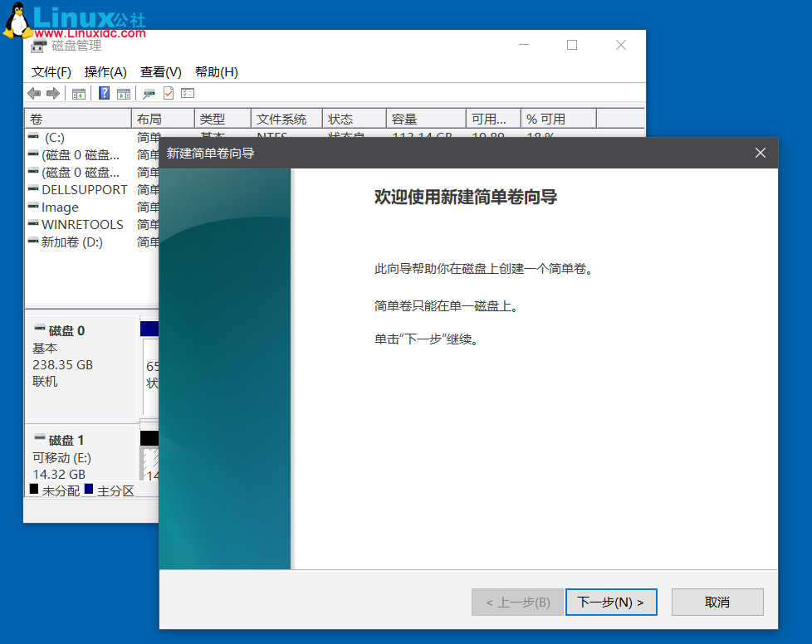The image size is (812, 644).
Task: Sort by the 文件系统 column header
Action: pyautogui.click(x=287, y=119)
